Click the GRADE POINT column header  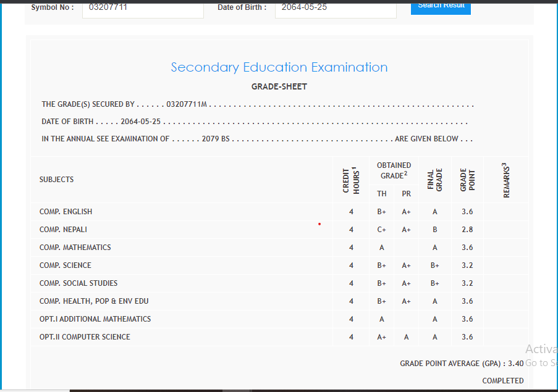click(467, 180)
